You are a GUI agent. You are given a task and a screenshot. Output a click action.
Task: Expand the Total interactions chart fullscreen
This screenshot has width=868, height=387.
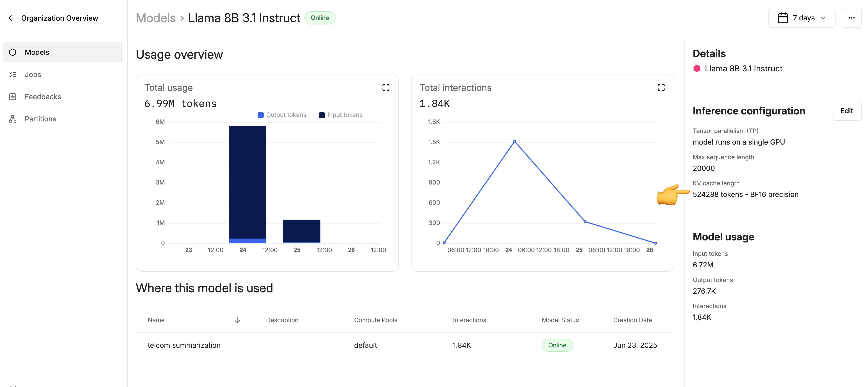(x=661, y=87)
